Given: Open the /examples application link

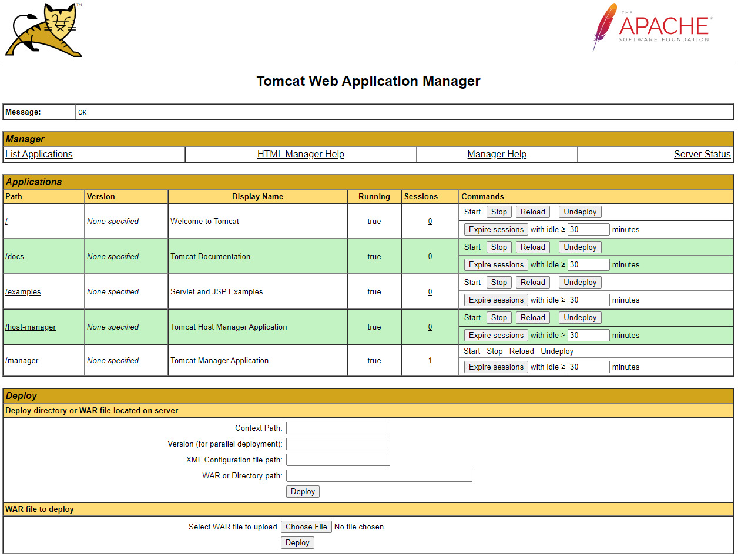Looking at the screenshot, I should click(24, 292).
